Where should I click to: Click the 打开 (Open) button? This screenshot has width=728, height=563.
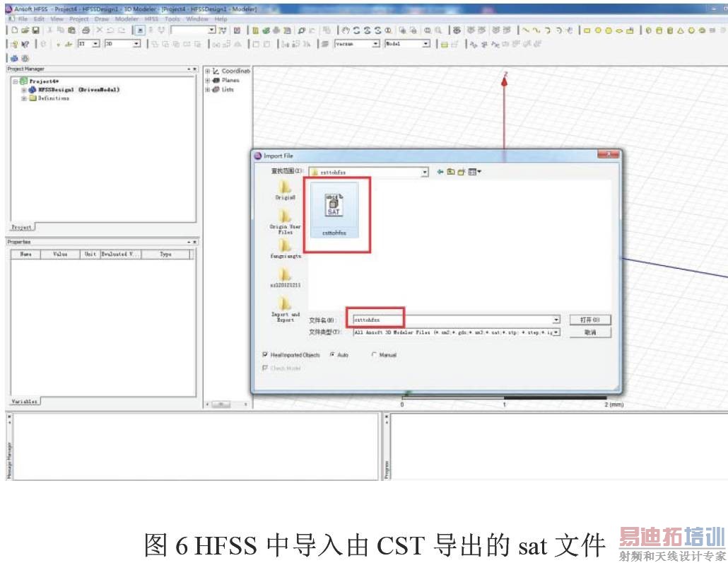[x=590, y=320]
